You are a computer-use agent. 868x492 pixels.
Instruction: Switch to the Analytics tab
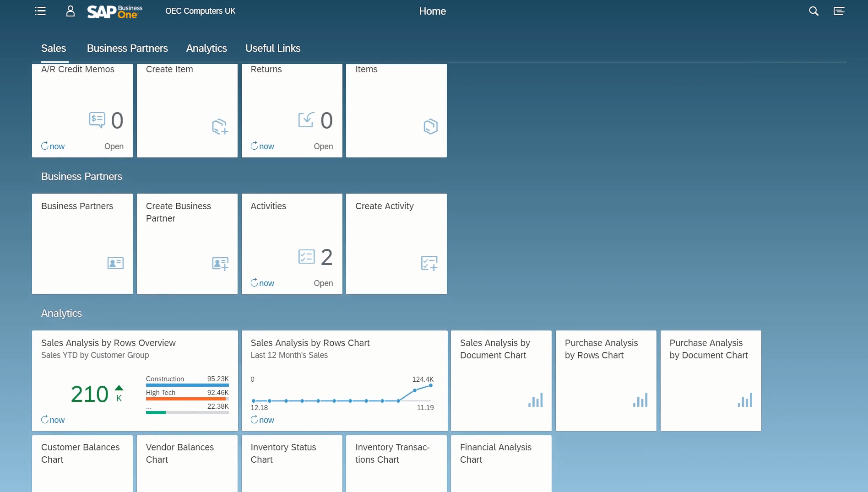(206, 48)
